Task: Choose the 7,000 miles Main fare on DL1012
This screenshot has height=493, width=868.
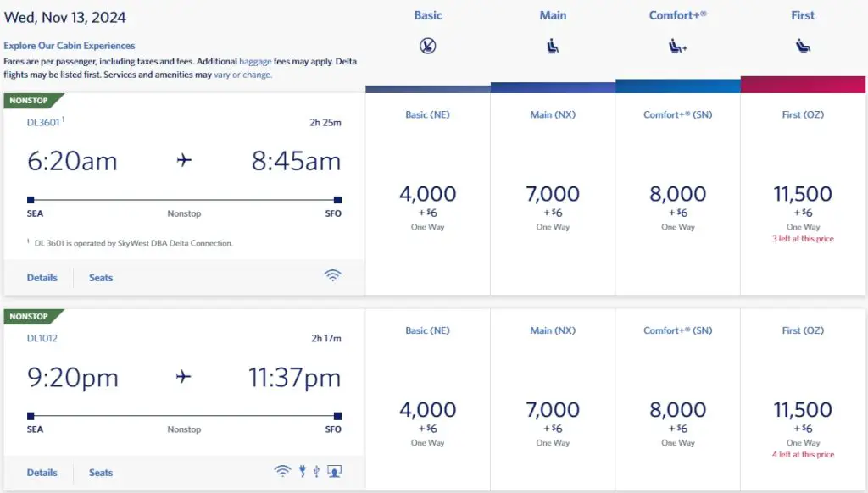Action: click(554, 411)
